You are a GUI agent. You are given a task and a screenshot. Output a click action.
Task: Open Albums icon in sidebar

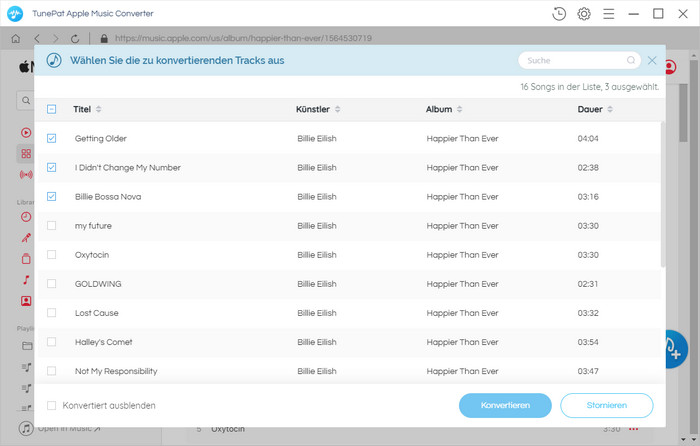pos(26,258)
